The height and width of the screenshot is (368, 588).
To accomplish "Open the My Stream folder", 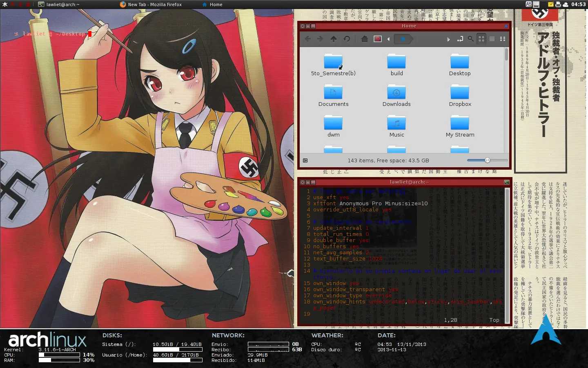I will click(460, 126).
